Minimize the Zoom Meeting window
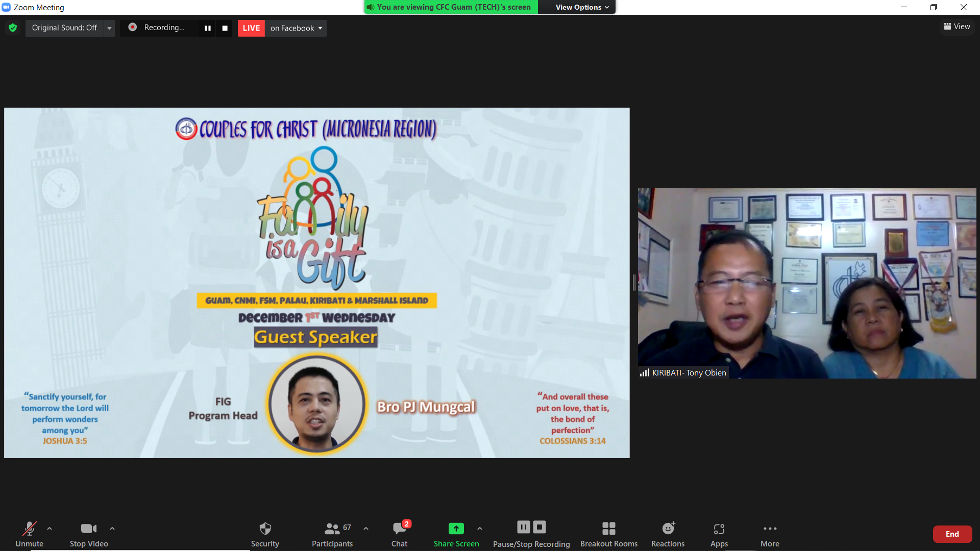 tap(904, 7)
